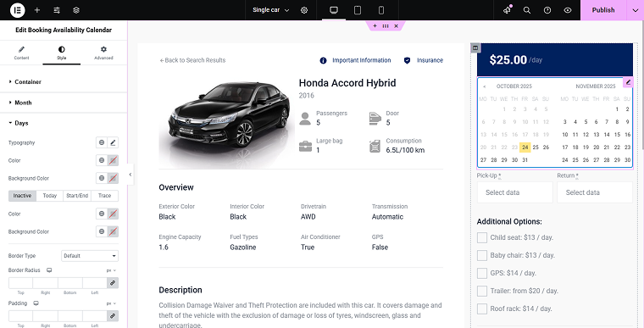The width and height of the screenshot is (644, 328).
Task: Edit calendar widget with the pencil icon
Action: pos(628,82)
